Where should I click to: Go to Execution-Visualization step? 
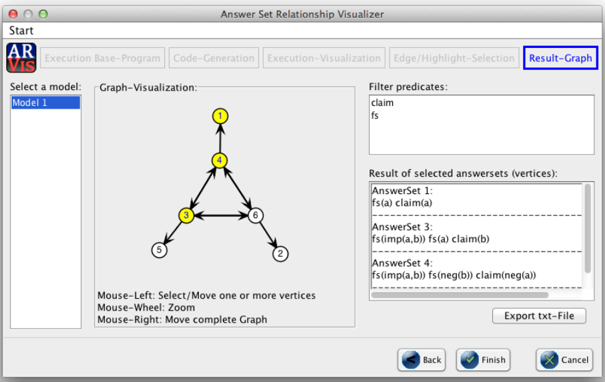click(324, 58)
